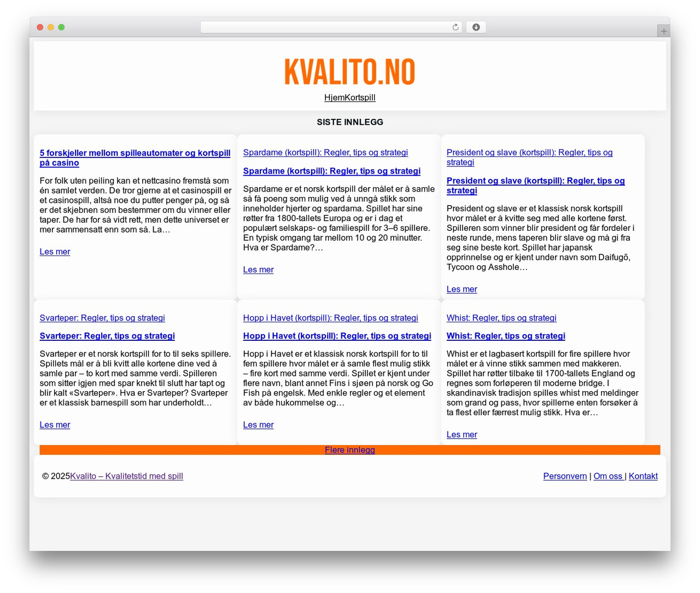Click the download arrow button
This screenshot has height=593, width=700.
[x=476, y=27]
